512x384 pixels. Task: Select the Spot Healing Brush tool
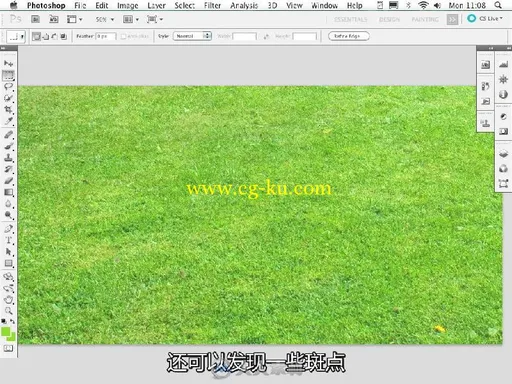(8, 135)
